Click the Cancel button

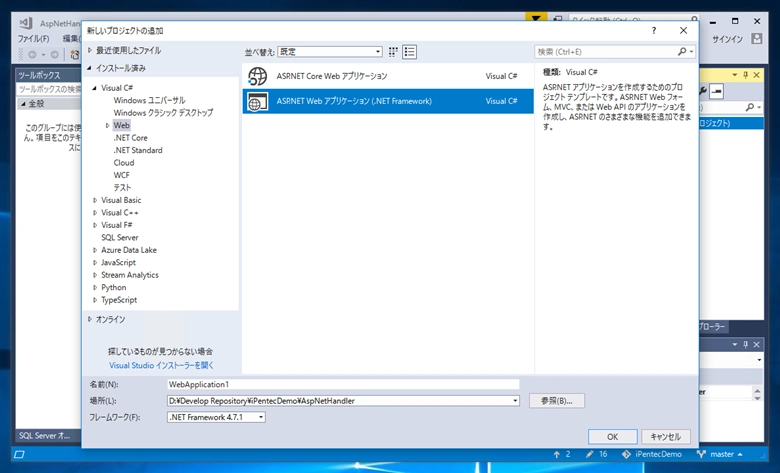click(x=666, y=437)
